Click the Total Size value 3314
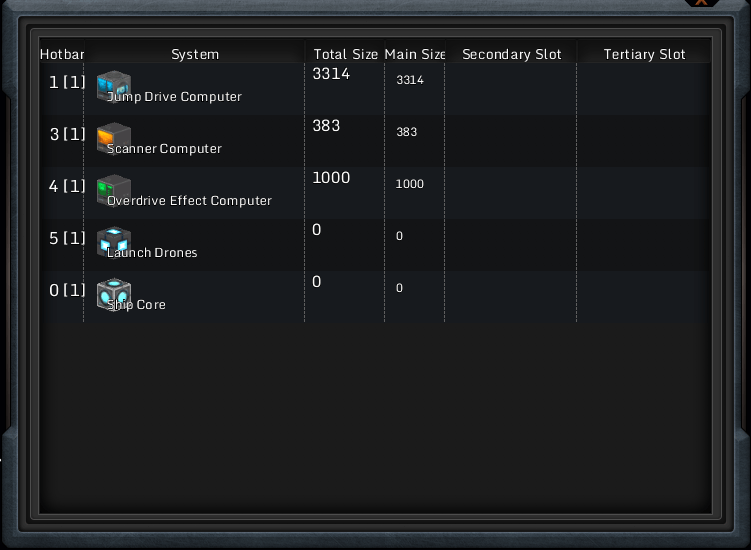 click(331, 74)
